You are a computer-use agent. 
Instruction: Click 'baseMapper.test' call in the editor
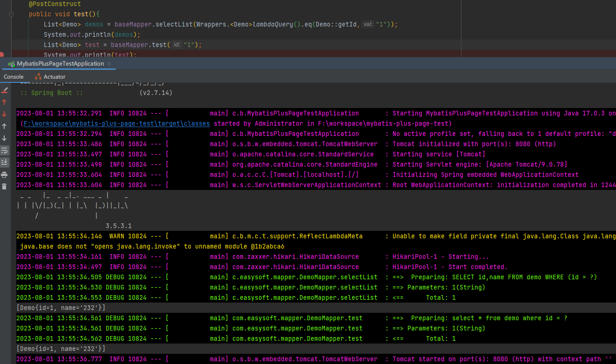pyautogui.click(x=139, y=45)
